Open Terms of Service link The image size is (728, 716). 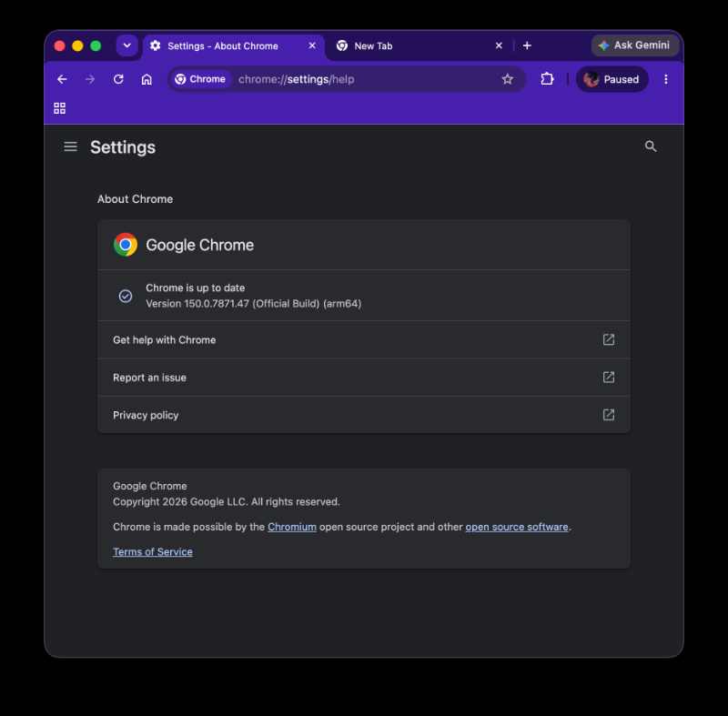click(153, 551)
